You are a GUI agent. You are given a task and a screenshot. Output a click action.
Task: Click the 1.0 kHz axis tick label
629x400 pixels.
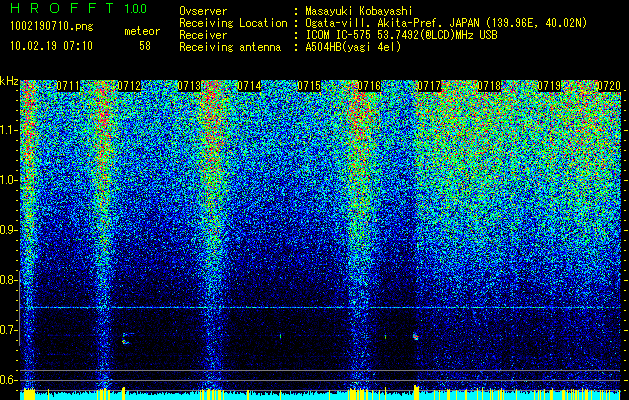tap(9, 180)
